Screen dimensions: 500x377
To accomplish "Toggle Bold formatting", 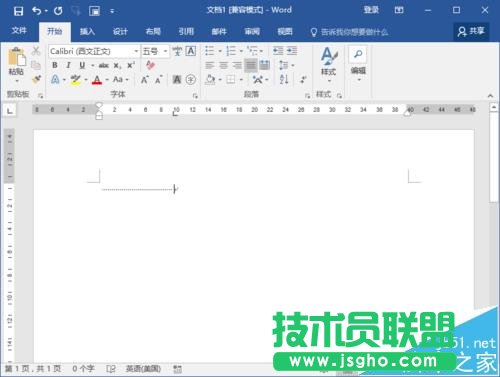I will pyautogui.click(x=55, y=65).
